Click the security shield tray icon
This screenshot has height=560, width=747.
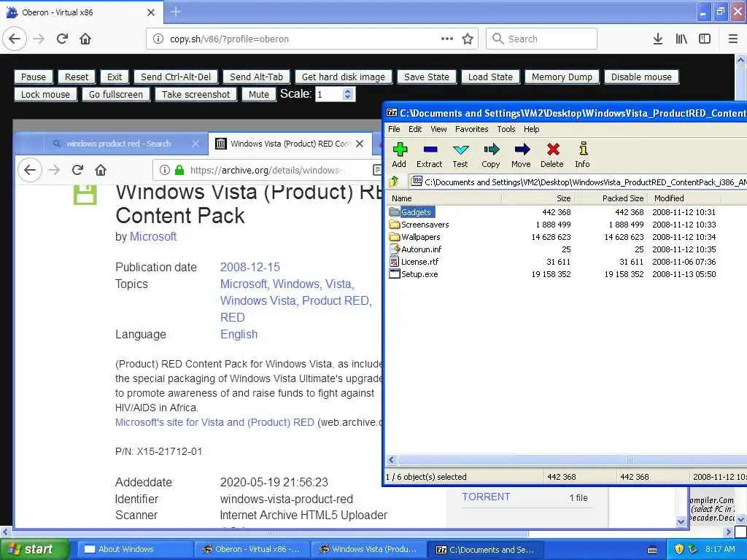679,549
